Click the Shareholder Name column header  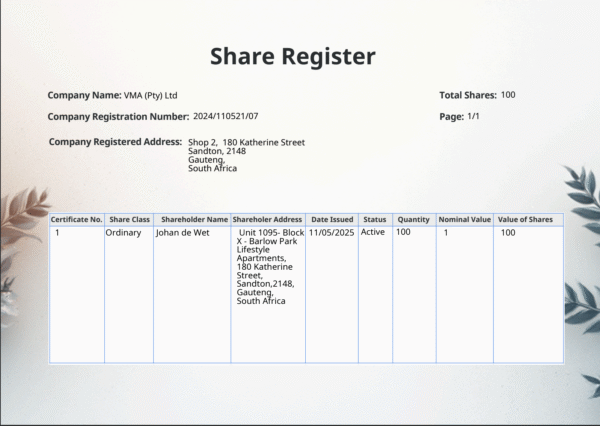194,220
